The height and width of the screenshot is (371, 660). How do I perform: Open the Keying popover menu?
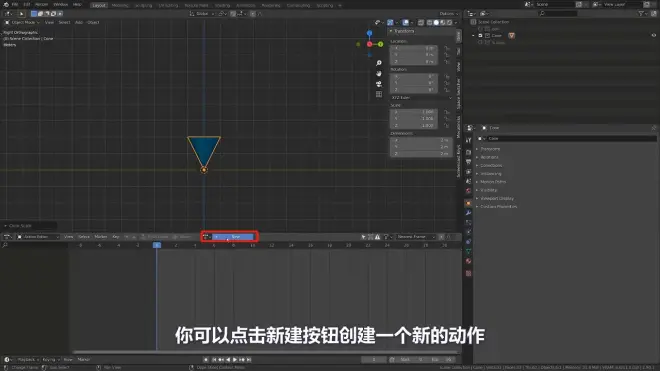click(51, 360)
